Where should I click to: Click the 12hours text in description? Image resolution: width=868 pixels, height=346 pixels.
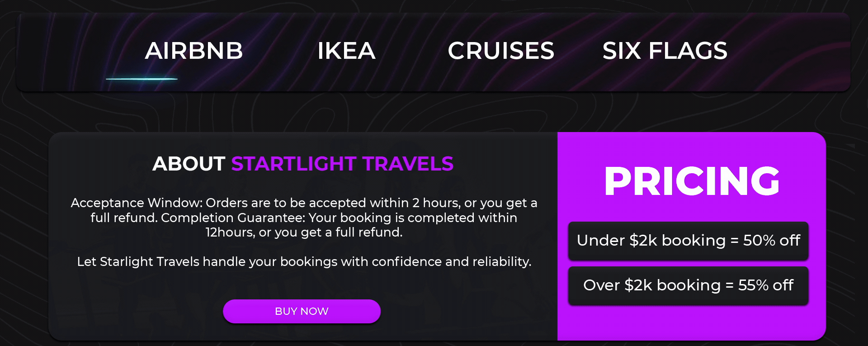[230, 232]
